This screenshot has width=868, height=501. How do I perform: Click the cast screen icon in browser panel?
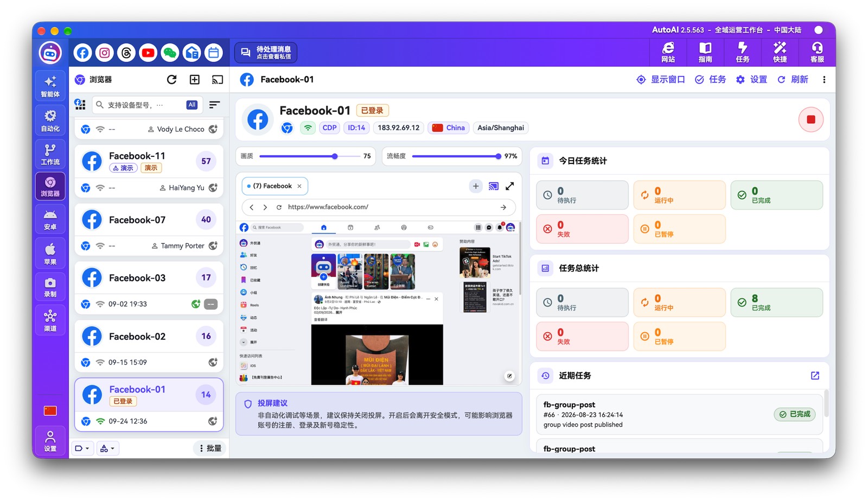point(217,80)
